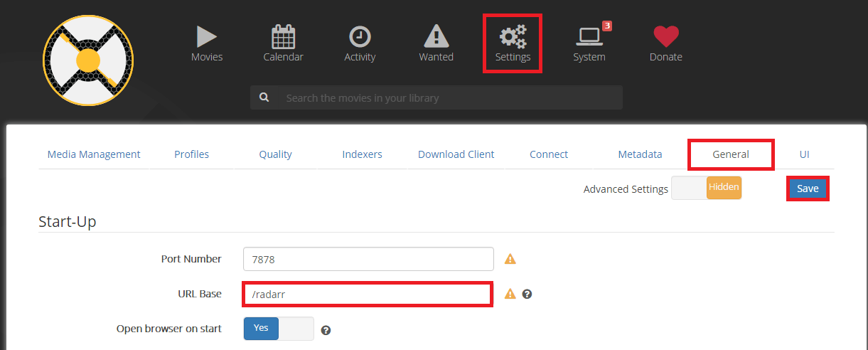Screen dimensions: 868x350
Task: Click the warning icon beside Port Number
Action: (x=510, y=259)
